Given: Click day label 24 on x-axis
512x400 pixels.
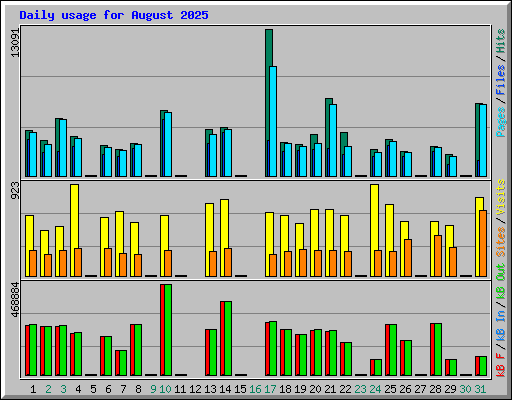Looking at the screenshot, I should (x=375, y=389).
